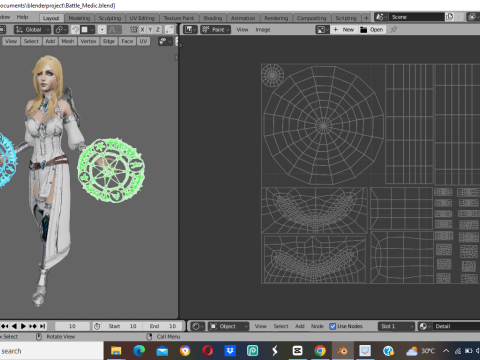Image resolution: width=480 pixels, height=360 pixels.
Task: Open the Paint mode dropdown
Action: [215, 30]
